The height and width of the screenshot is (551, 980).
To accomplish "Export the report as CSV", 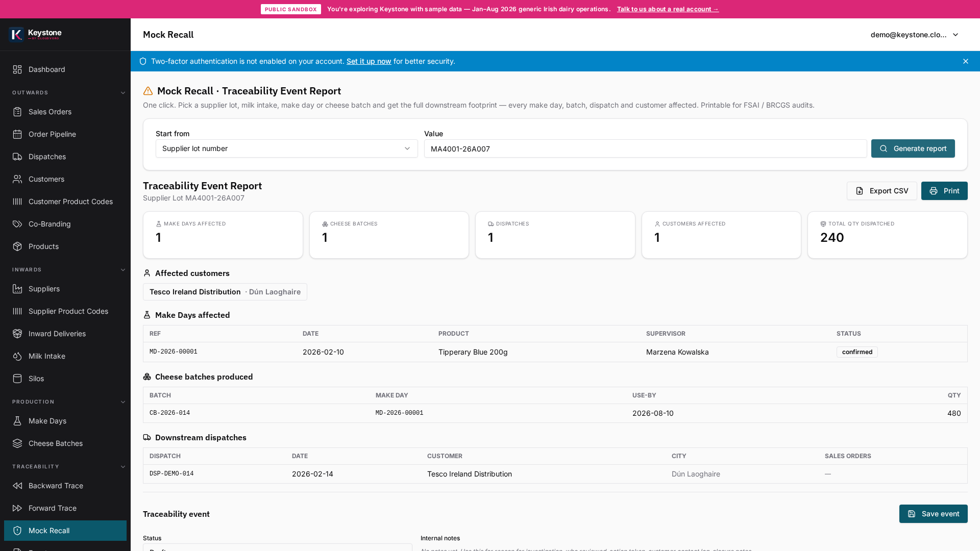I will click(881, 191).
